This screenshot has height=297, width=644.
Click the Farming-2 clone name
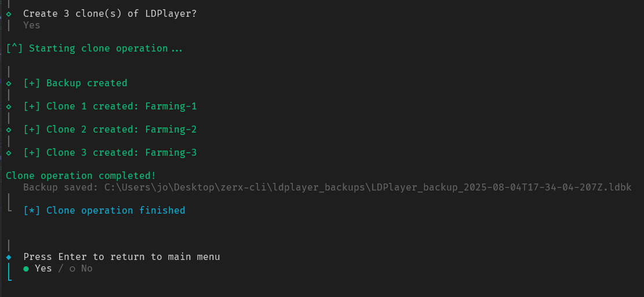171,130
